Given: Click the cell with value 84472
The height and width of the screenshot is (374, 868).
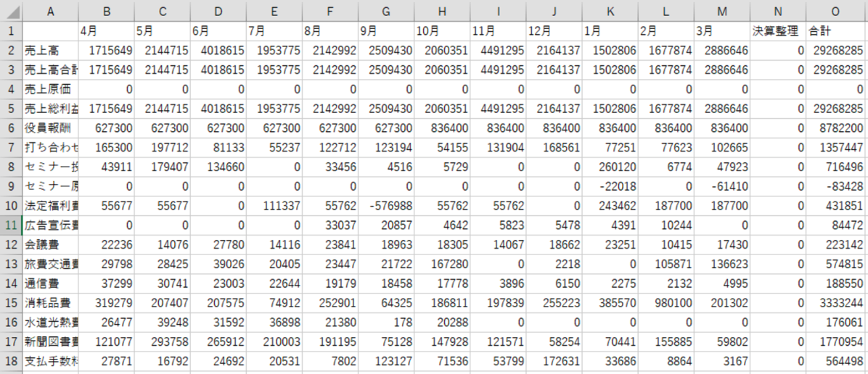Looking at the screenshot, I should tap(837, 225).
